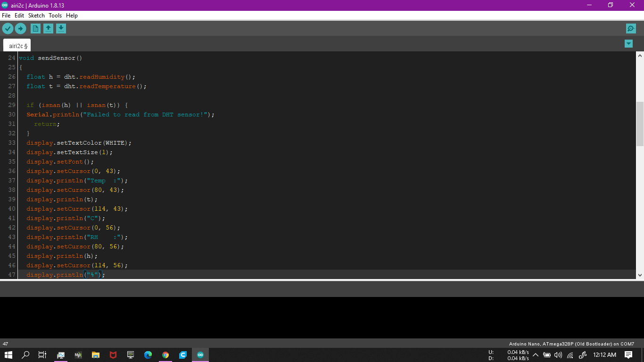Open the Tools menu
This screenshot has width=644, height=362.
tap(55, 16)
